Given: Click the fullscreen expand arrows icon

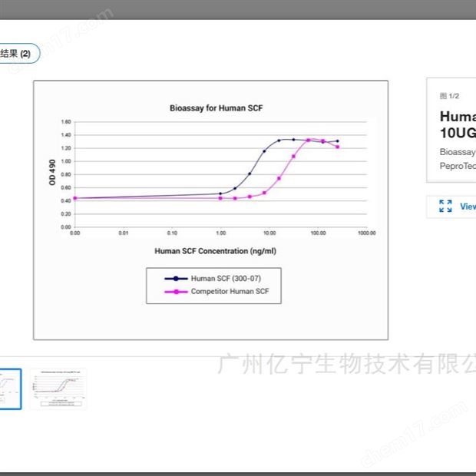Looking at the screenshot, I should [x=445, y=206].
